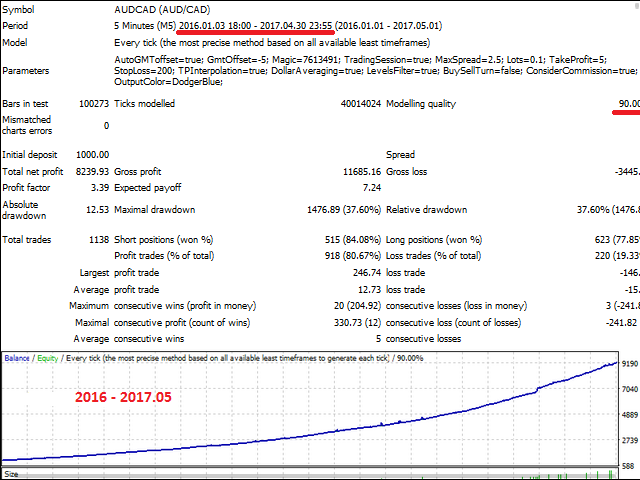640x480 pixels.
Task: Click Short positions value 515 (84.08%)
Action: coord(353,240)
